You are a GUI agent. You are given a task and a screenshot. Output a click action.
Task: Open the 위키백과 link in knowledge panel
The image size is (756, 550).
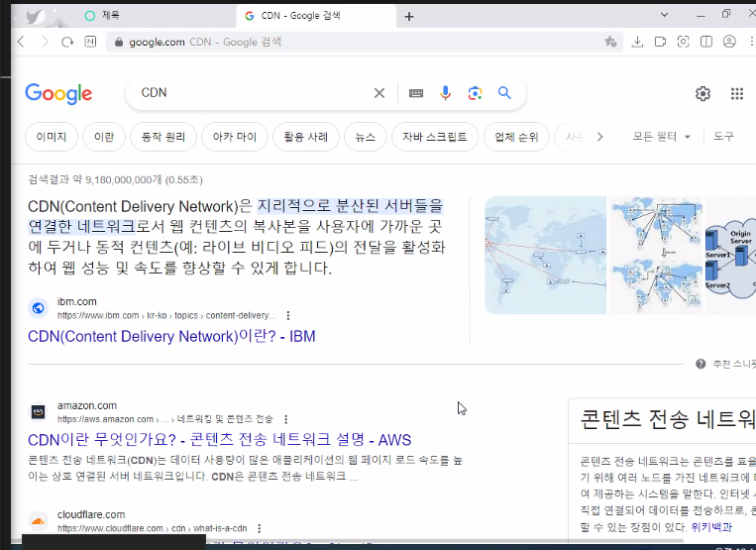tap(711, 527)
